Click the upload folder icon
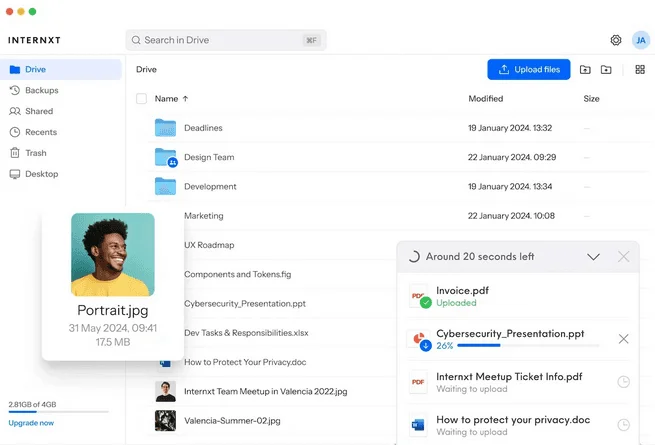655x445 pixels. click(585, 69)
